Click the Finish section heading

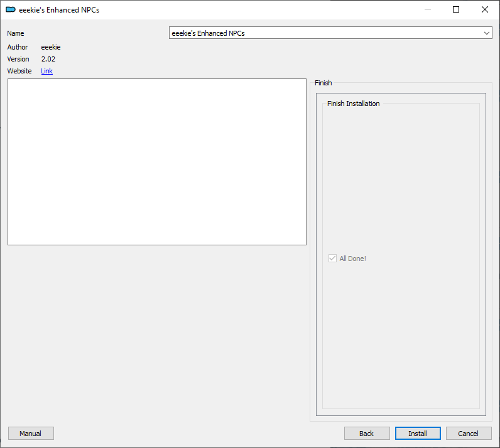[x=323, y=83]
